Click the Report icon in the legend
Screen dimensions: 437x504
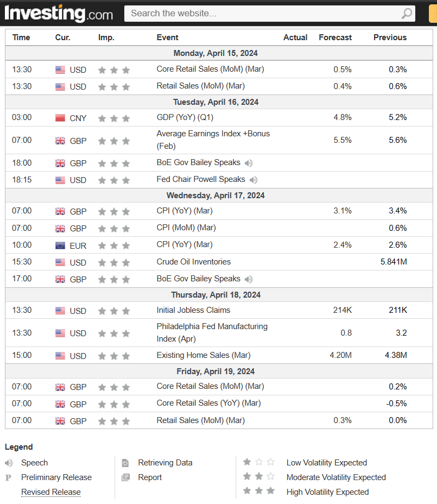tap(125, 477)
